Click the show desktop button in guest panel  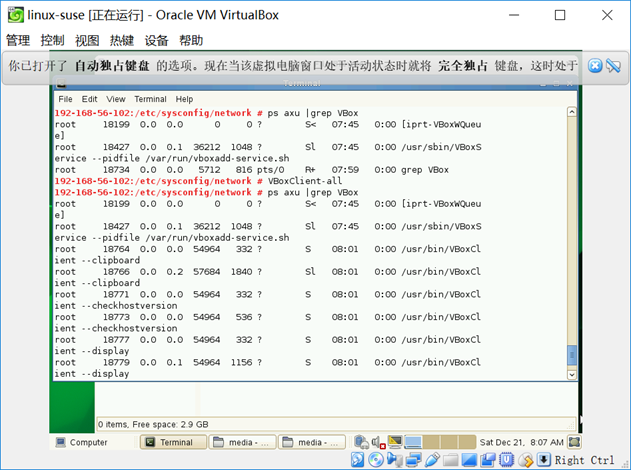(574, 442)
